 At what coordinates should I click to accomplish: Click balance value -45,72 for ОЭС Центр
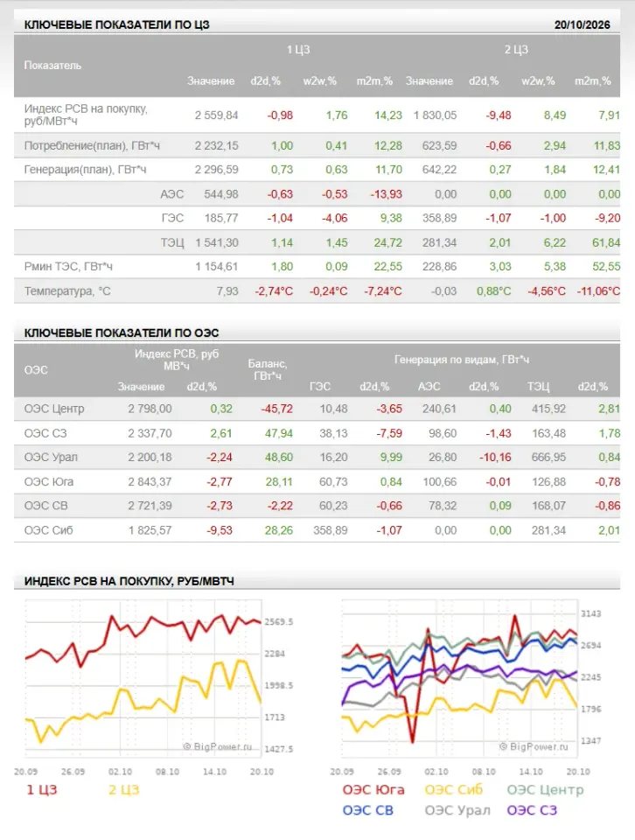coord(276,409)
